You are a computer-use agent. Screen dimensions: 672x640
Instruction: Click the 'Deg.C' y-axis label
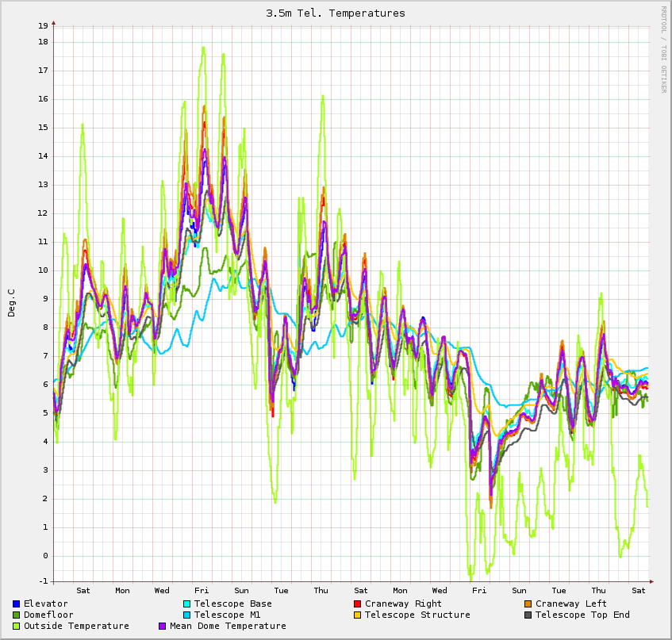(x=11, y=303)
